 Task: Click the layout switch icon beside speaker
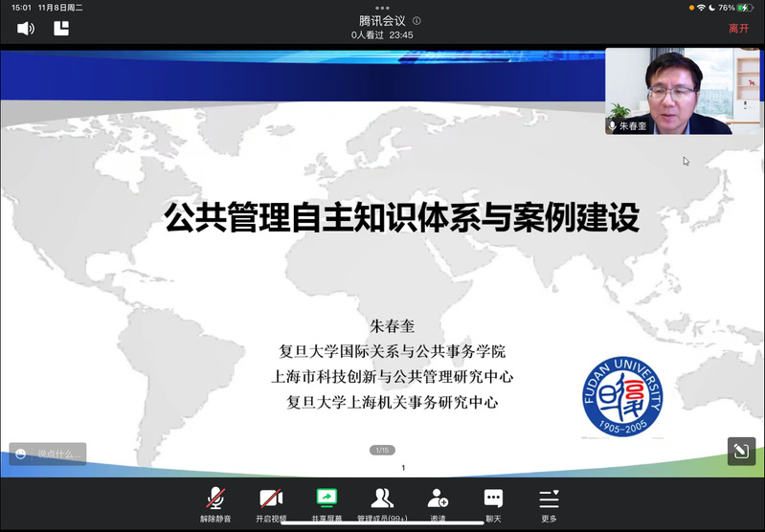point(61,29)
